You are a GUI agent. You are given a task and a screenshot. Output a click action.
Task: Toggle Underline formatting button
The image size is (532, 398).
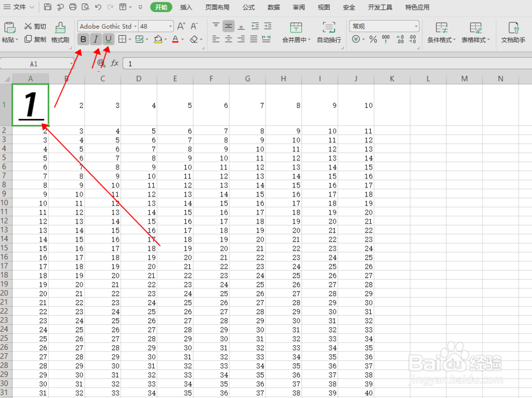pos(108,39)
